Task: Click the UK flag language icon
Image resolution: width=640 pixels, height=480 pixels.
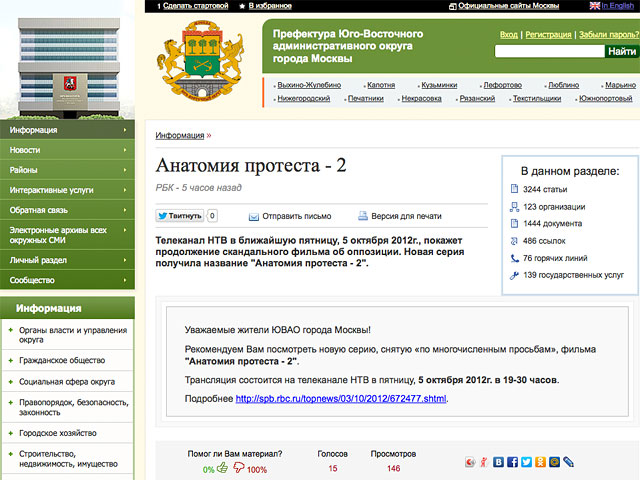Action: (x=595, y=6)
